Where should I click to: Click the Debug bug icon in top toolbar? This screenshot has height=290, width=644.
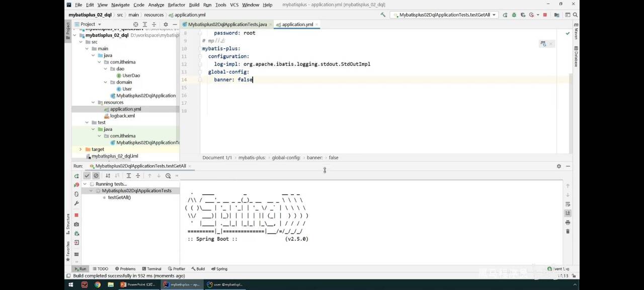click(x=514, y=15)
